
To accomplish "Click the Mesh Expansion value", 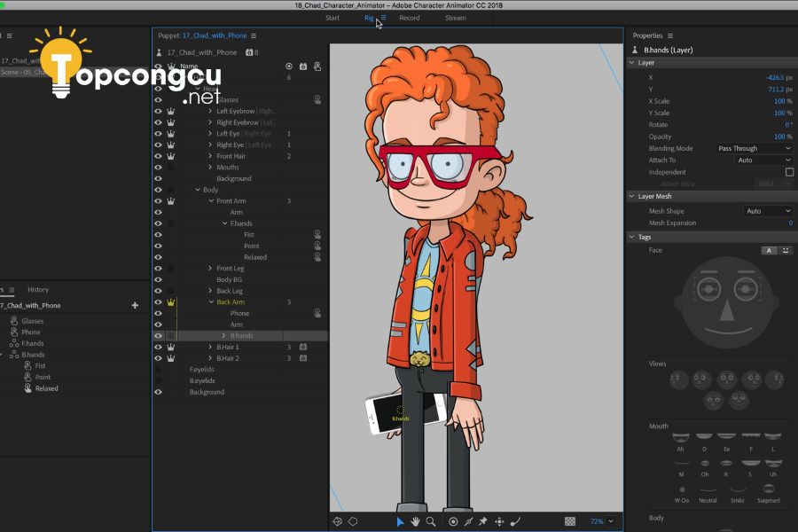I will [x=790, y=223].
